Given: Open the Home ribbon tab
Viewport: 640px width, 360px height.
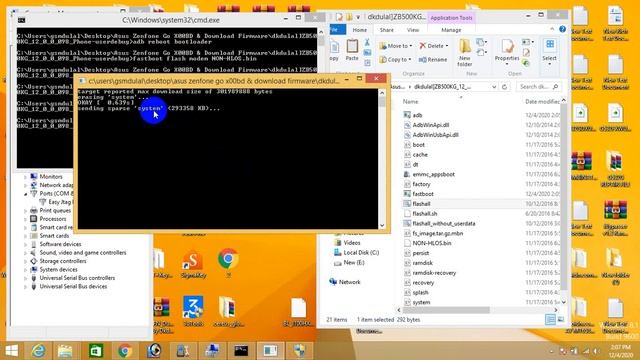Looking at the screenshot, I should pyautogui.click(x=360, y=30).
